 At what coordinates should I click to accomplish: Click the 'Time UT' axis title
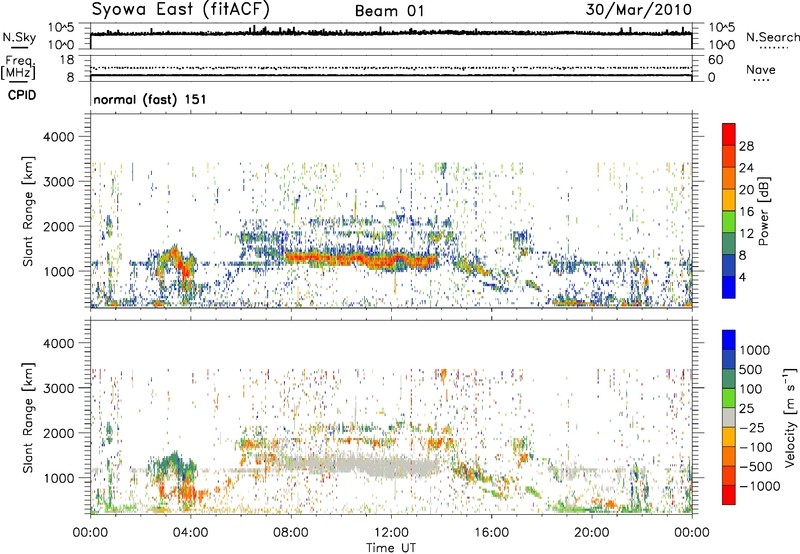pos(391,547)
